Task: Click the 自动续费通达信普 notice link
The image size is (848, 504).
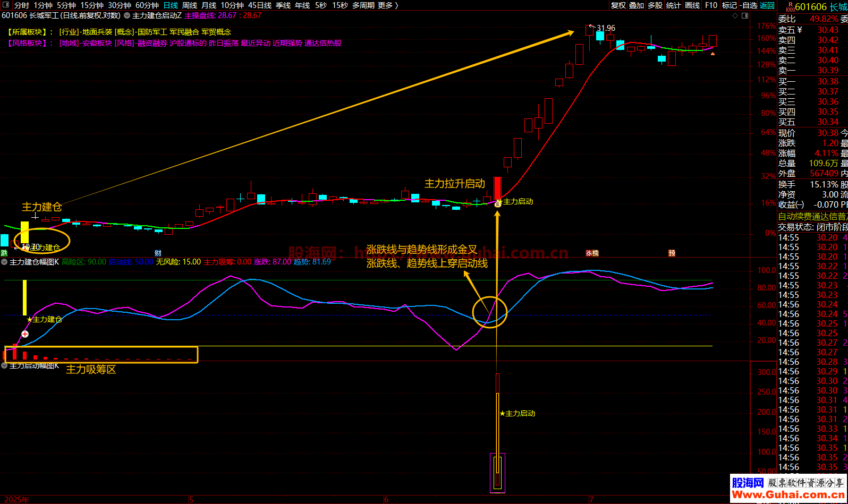Action: pos(812,216)
